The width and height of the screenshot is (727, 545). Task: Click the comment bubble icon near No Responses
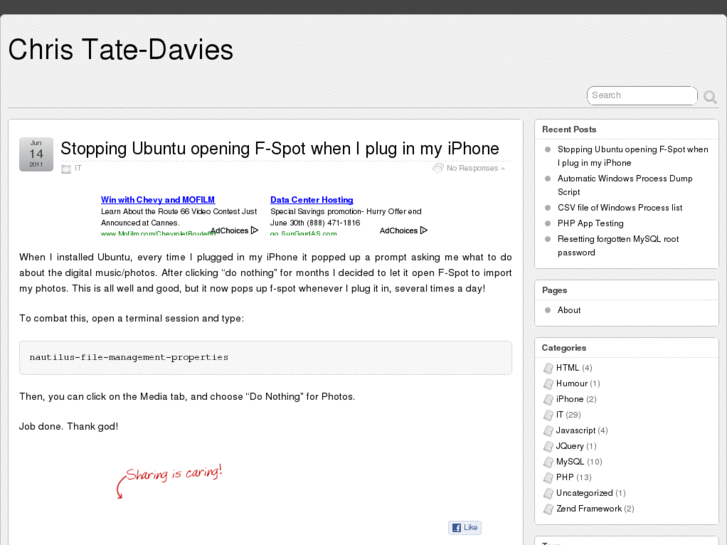coord(438,168)
